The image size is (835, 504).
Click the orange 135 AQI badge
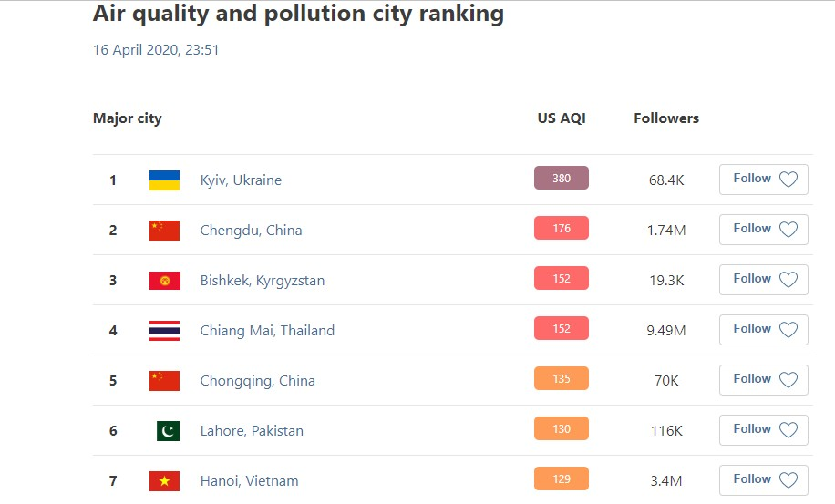coord(562,378)
